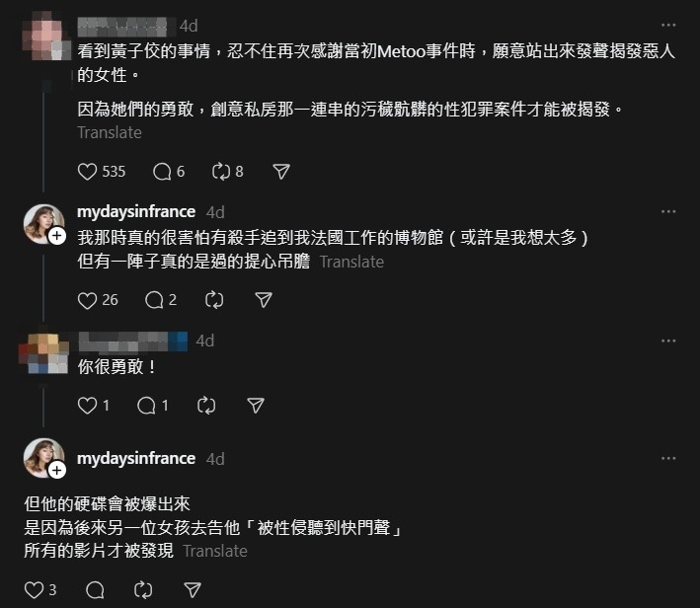Share the reply with 26 likes
Image resolution: width=700 pixels, height=608 pixels.
pyautogui.click(x=264, y=300)
